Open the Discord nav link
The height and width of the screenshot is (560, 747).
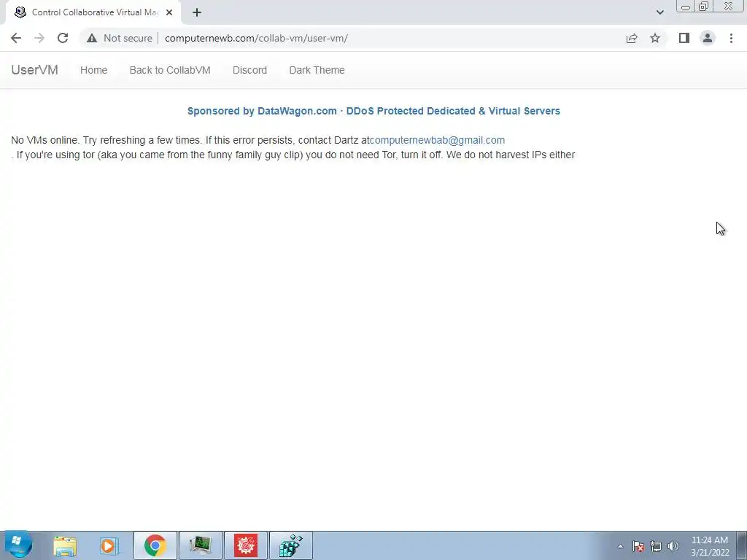click(249, 70)
